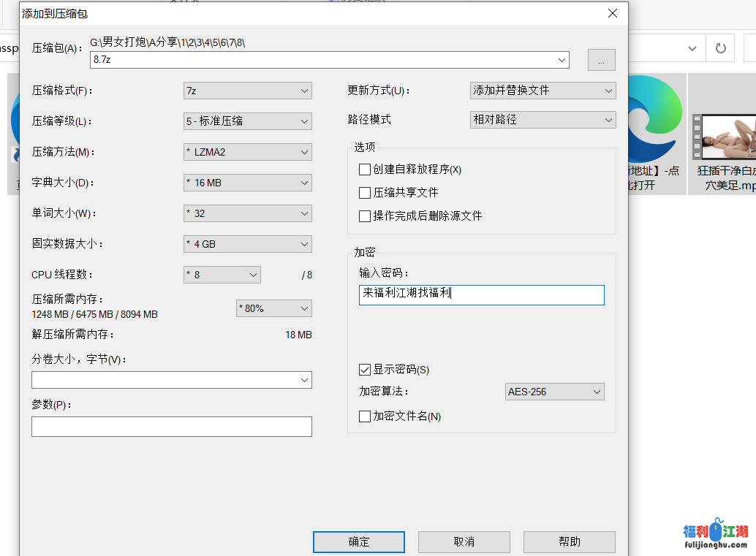The width and height of the screenshot is (756, 556).
Task: Close the 添加到压缩包 dialog with X
Action: (x=613, y=13)
